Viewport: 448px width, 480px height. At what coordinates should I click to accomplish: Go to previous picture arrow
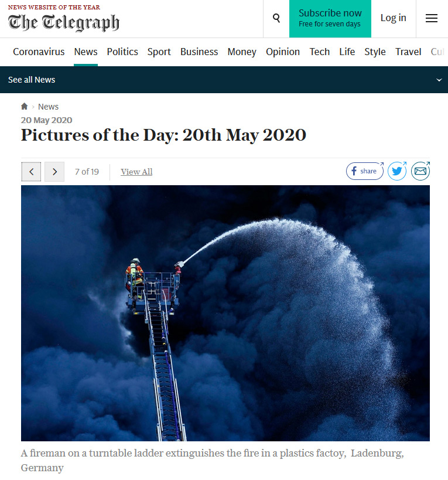pyautogui.click(x=31, y=172)
